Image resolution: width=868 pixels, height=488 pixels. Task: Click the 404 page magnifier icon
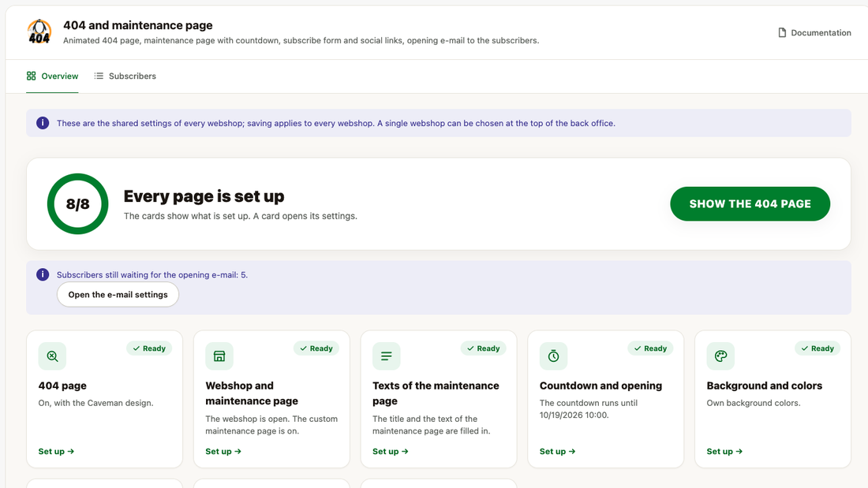[52, 356]
